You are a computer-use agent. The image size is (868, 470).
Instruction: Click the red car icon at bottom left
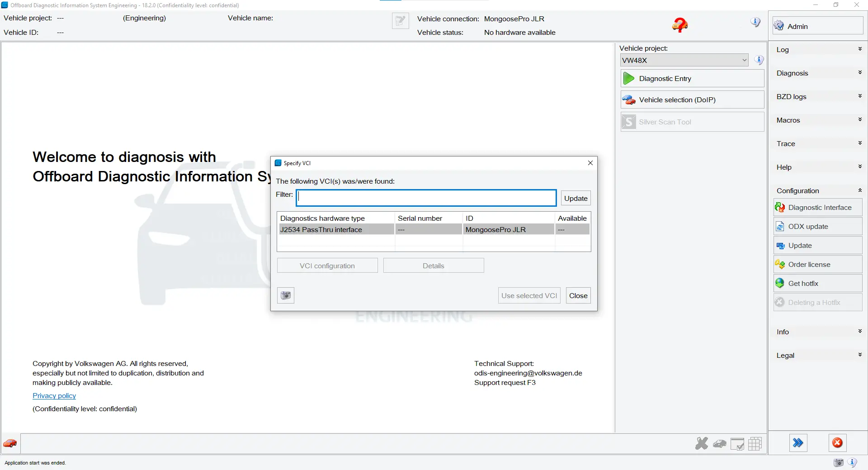10,443
